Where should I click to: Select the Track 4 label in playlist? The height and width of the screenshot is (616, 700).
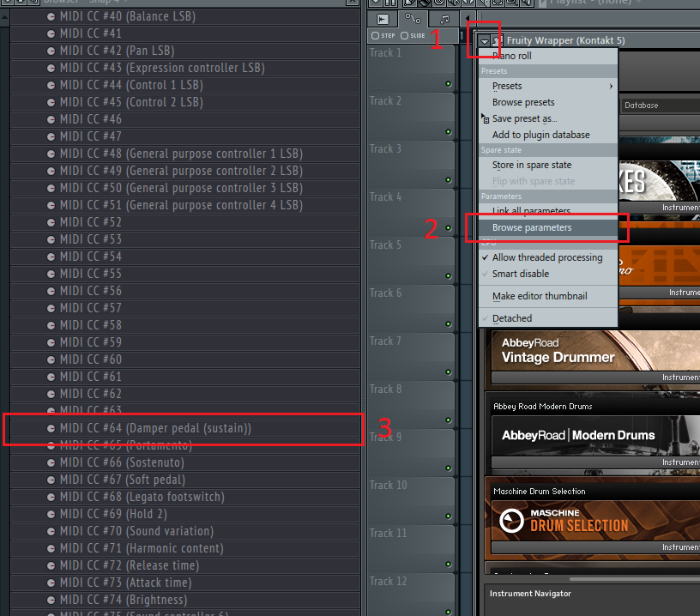pyautogui.click(x=386, y=197)
